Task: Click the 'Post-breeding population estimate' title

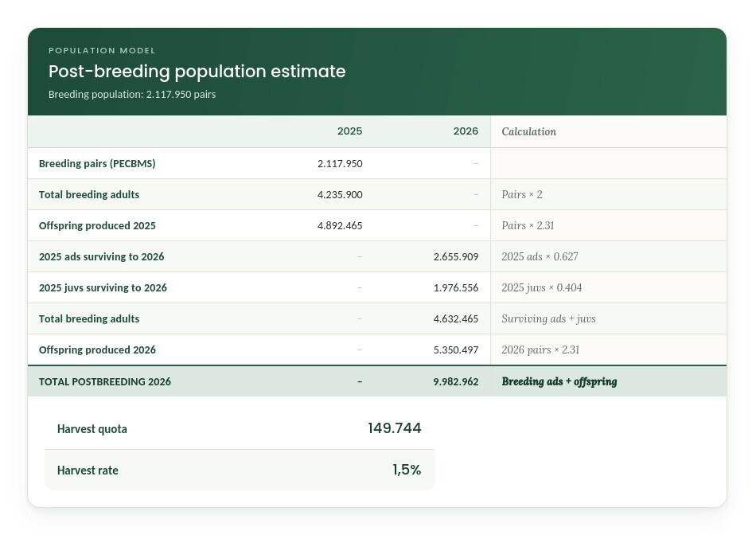Action: pos(197,72)
